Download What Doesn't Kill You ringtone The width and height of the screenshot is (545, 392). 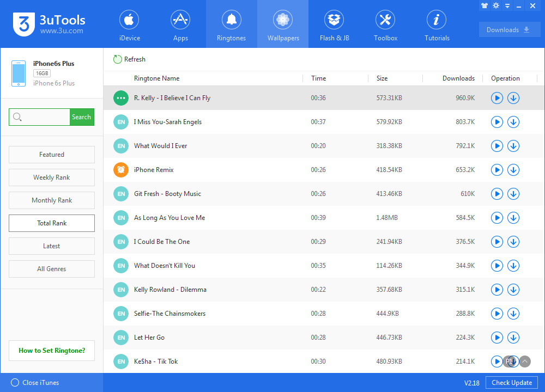point(513,266)
